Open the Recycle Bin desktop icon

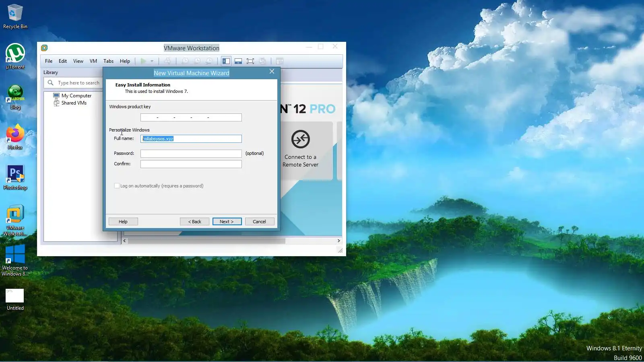(15, 16)
